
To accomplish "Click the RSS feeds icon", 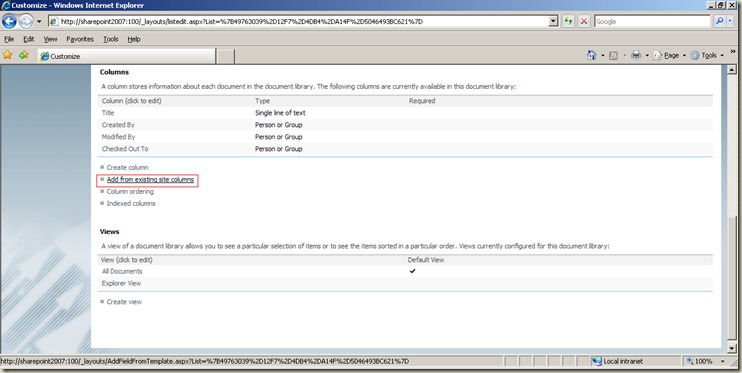I will [x=613, y=55].
